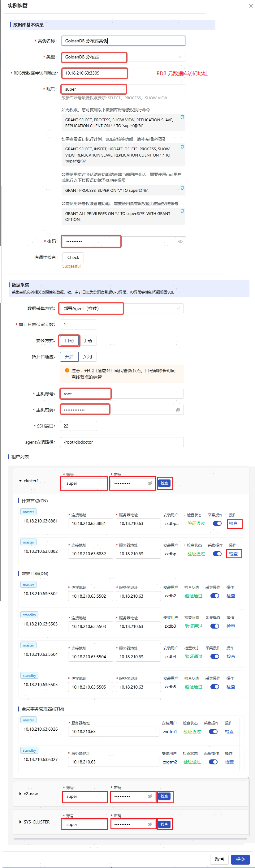Select 自动 installation mode
This screenshot has height=868, width=255.
(69, 341)
